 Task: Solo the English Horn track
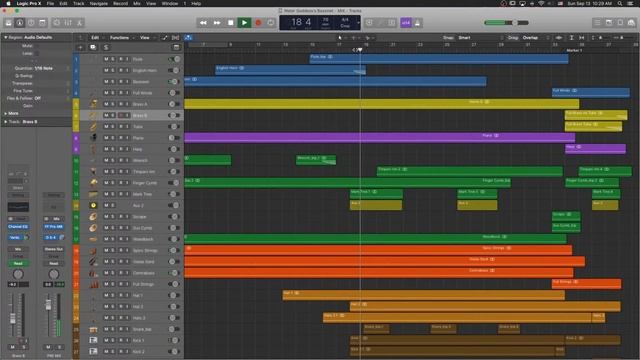[113, 70]
